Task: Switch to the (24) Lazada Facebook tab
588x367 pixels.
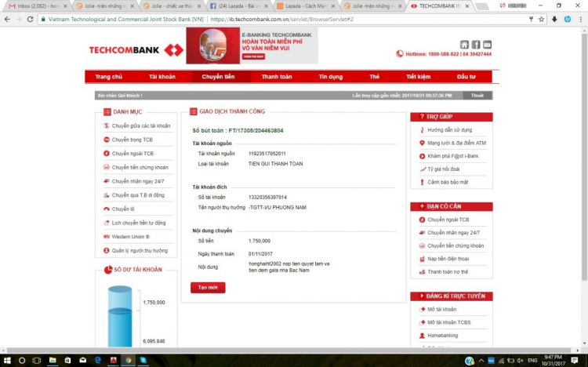Action: click(238, 6)
